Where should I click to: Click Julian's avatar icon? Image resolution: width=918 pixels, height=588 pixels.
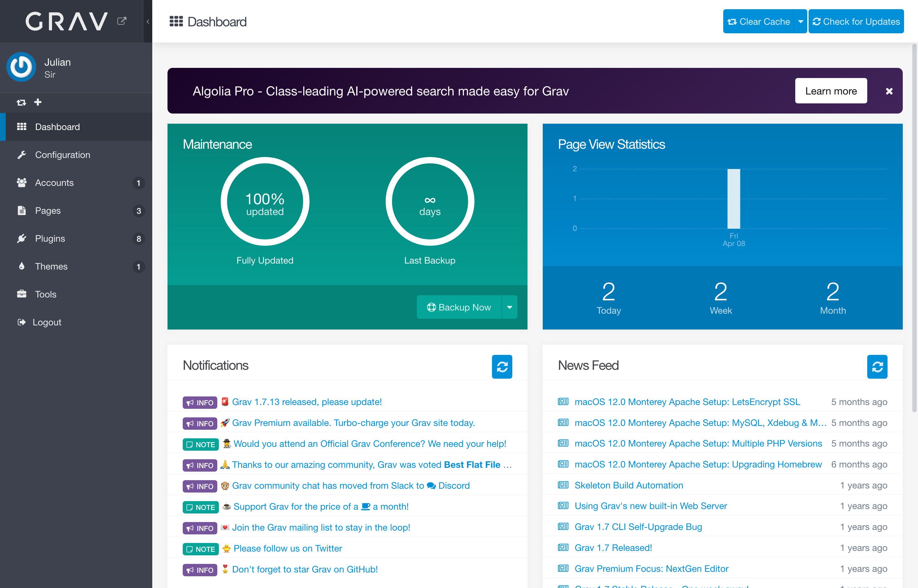click(21, 67)
